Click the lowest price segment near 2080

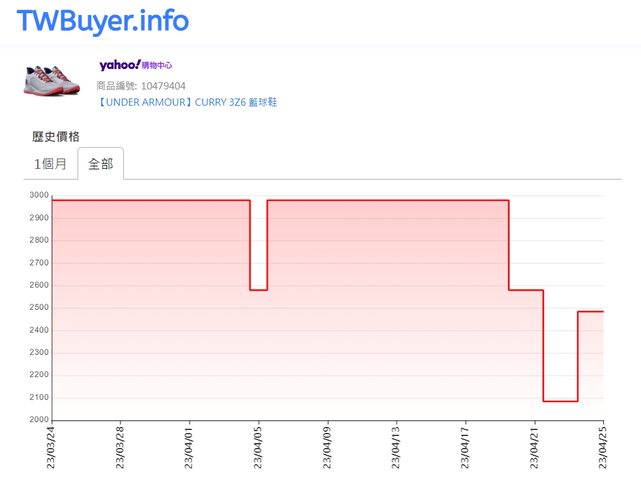(560, 401)
